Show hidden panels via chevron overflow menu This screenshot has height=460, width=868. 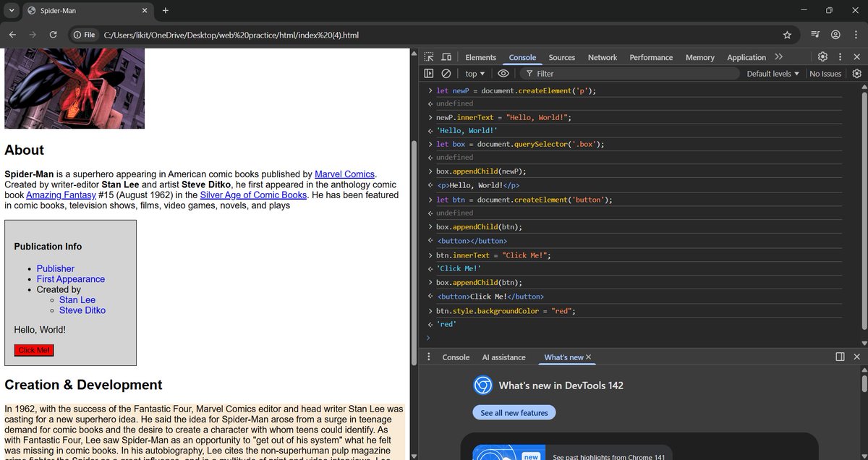pyautogui.click(x=780, y=56)
